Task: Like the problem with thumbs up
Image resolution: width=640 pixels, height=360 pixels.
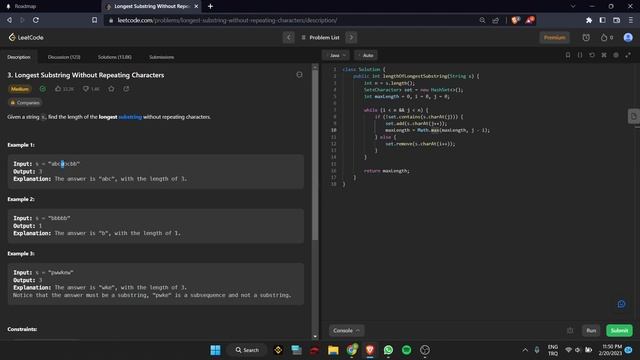Action: click(64, 89)
